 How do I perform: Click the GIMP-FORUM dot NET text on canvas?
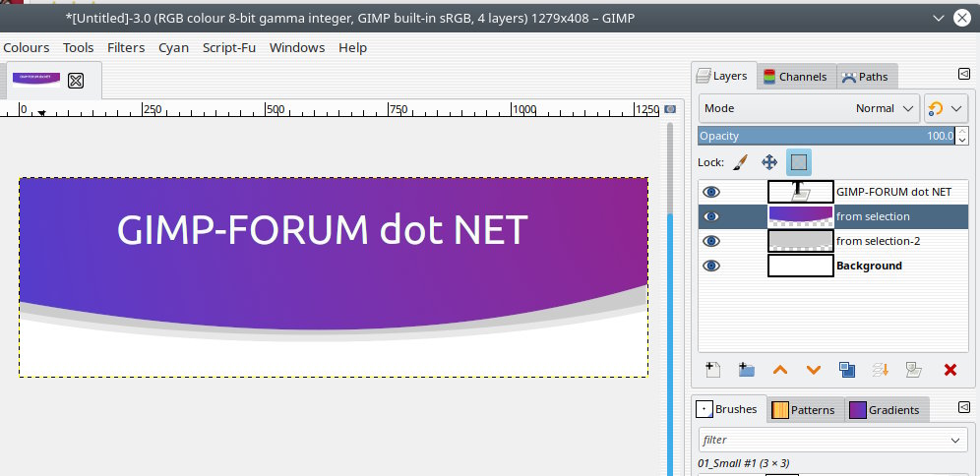pos(323,229)
